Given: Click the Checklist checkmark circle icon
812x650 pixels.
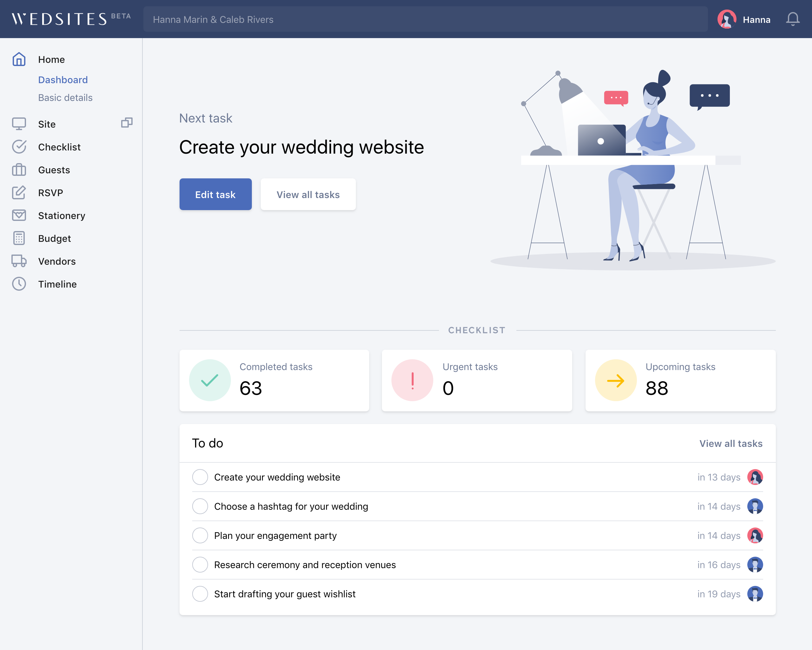Looking at the screenshot, I should click(19, 147).
